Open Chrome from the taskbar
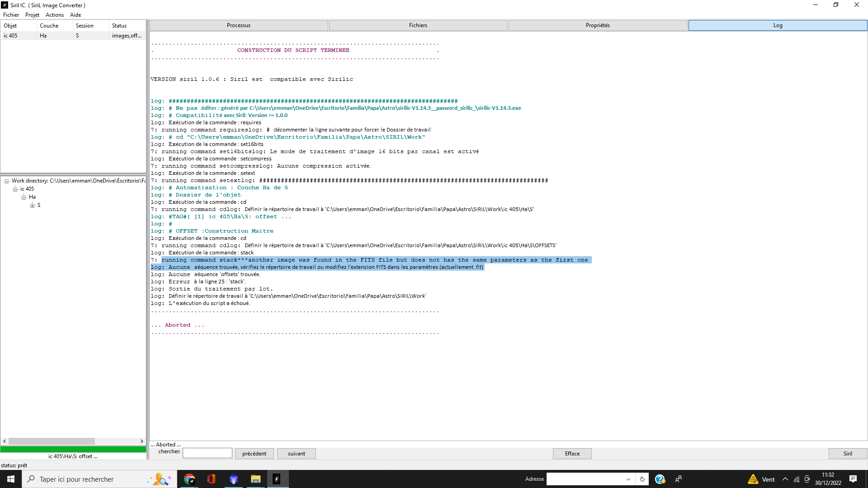 tap(189, 479)
